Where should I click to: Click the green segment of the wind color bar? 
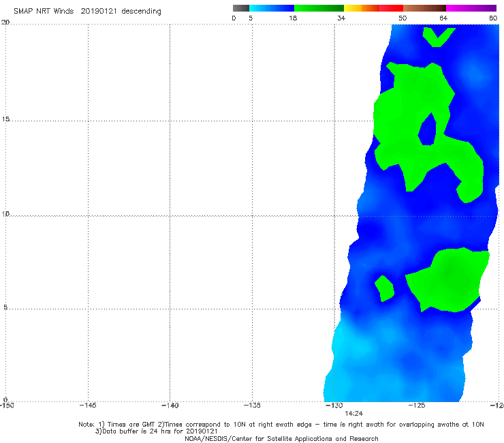tap(319, 8)
